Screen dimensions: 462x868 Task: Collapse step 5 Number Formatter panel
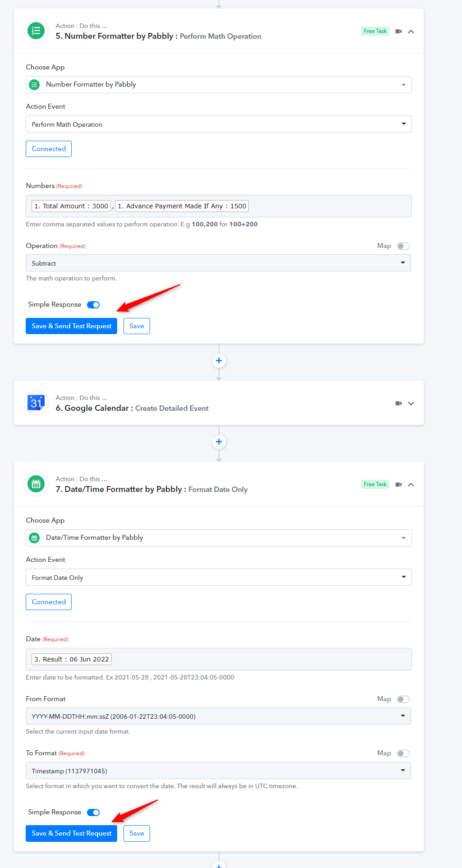coord(411,32)
